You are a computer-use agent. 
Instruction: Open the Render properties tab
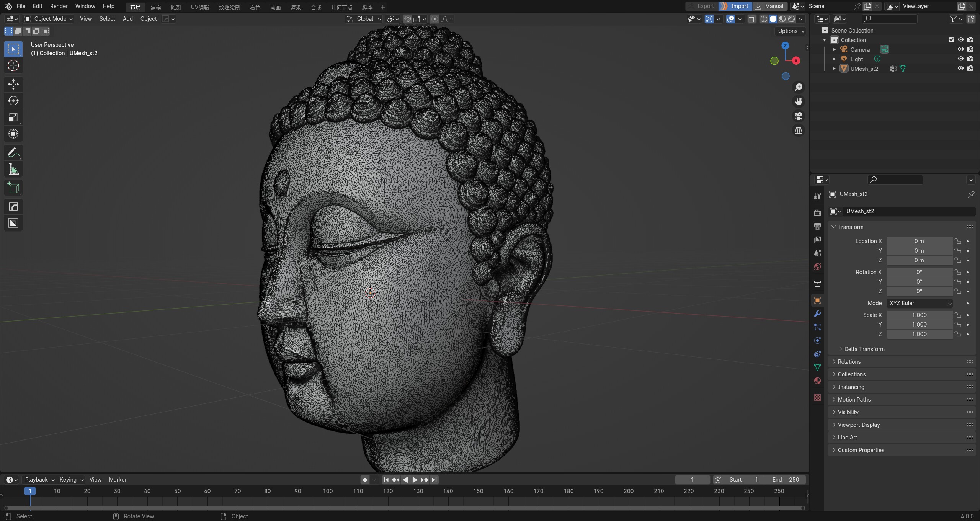click(x=817, y=212)
